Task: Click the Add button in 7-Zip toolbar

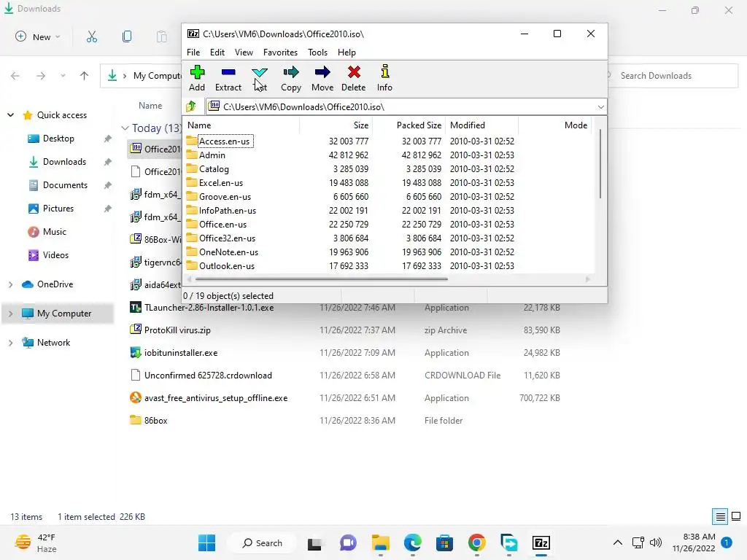Action: (x=197, y=78)
